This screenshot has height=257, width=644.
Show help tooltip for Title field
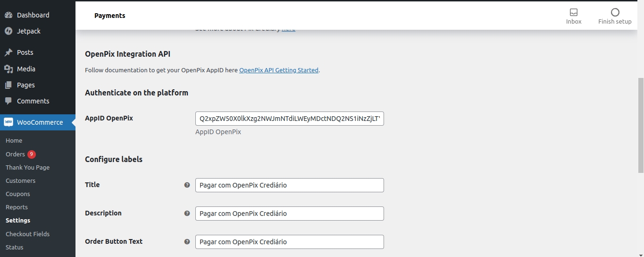click(x=187, y=185)
